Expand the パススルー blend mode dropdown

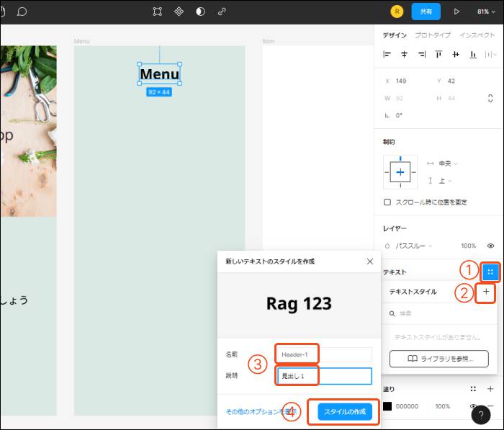tap(413, 246)
